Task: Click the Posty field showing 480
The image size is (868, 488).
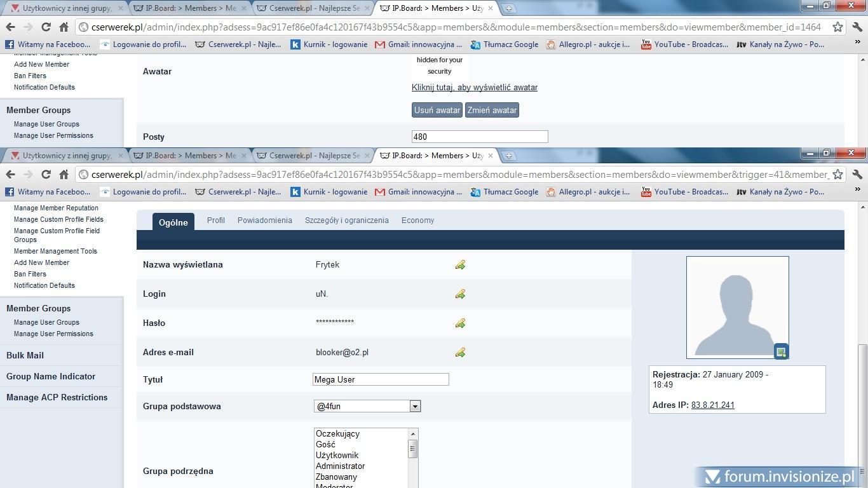Action: coord(479,137)
